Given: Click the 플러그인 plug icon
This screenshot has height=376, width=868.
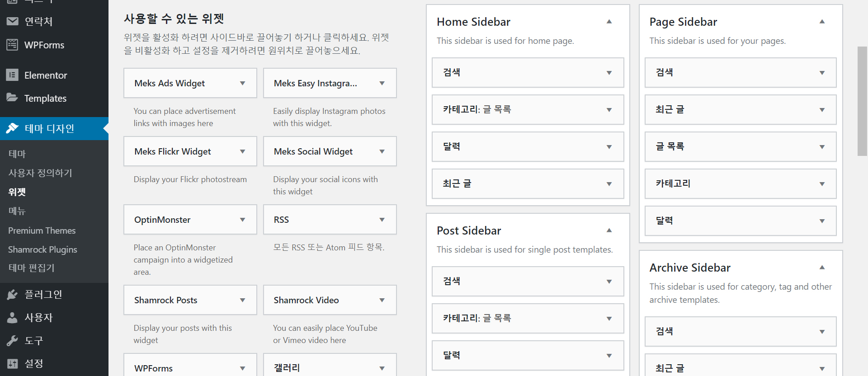Looking at the screenshot, I should pyautogui.click(x=12, y=295).
